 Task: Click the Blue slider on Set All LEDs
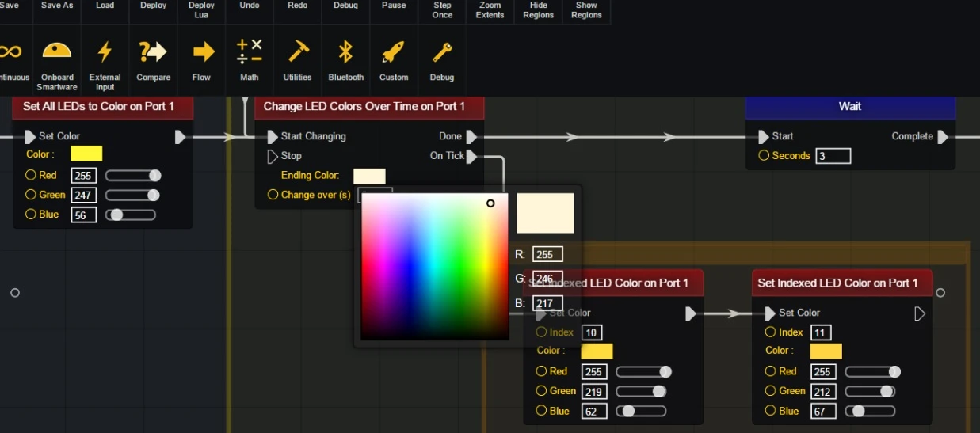tap(131, 215)
